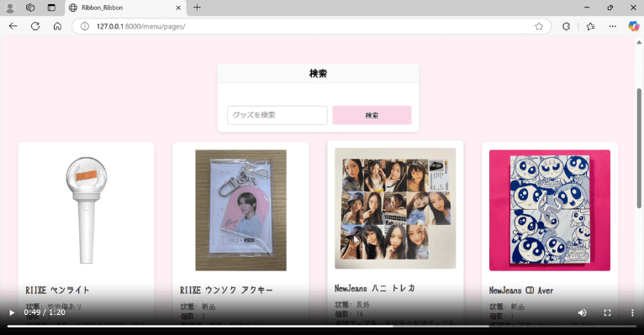644x335 pixels.
Task: Open the RIIZE penlight product image
Action: (87, 210)
